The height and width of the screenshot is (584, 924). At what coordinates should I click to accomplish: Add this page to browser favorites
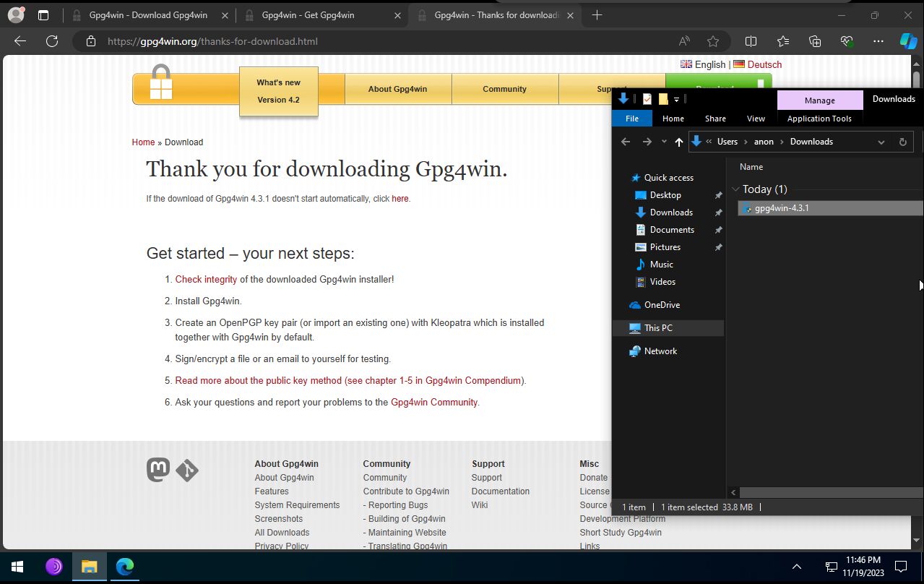coord(713,41)
